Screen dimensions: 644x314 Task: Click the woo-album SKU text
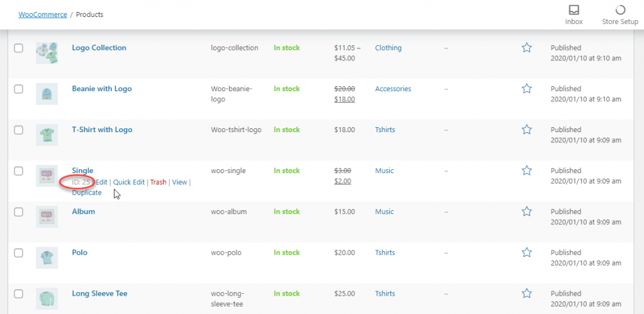click(229, 211)
